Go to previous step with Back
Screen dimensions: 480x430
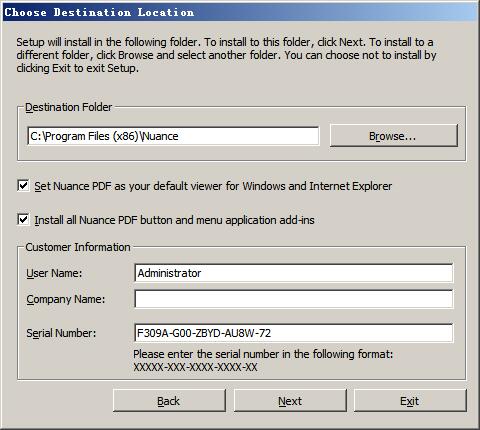pyautogui.click(x=169, y=401)
